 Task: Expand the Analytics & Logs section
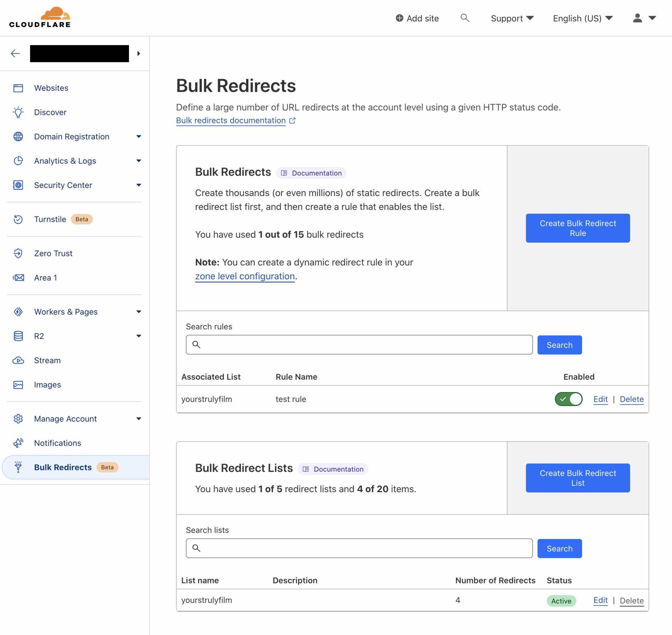tap(139, 161)
